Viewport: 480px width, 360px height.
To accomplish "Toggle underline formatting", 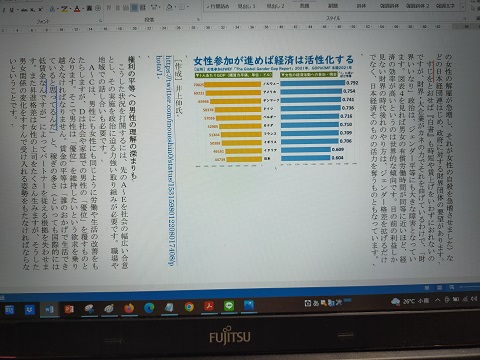I will tap(11, 10).
